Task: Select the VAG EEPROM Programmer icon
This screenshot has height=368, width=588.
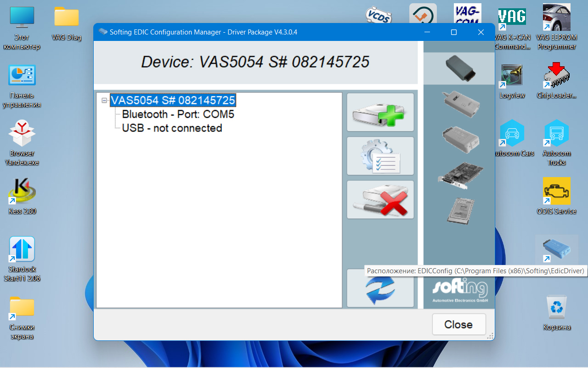Action: point(556,28)
